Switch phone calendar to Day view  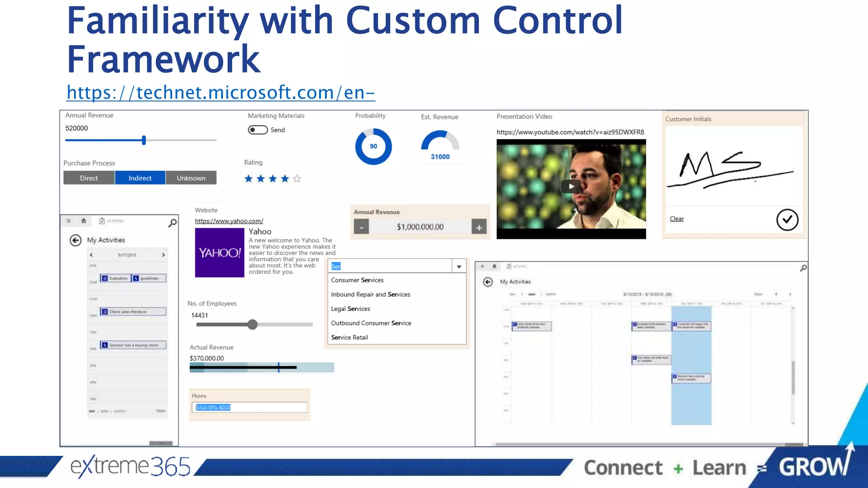[92, 411]
